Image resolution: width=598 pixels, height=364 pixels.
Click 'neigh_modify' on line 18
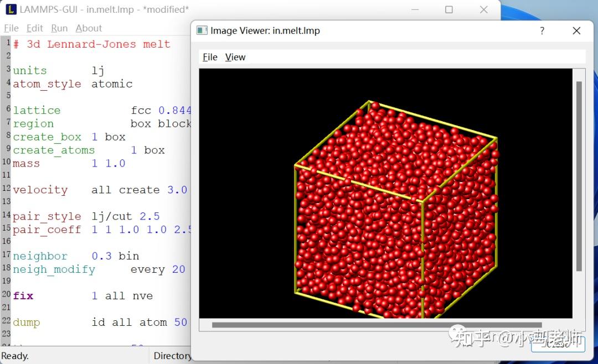pyautogui.click(x=54, y=269)
